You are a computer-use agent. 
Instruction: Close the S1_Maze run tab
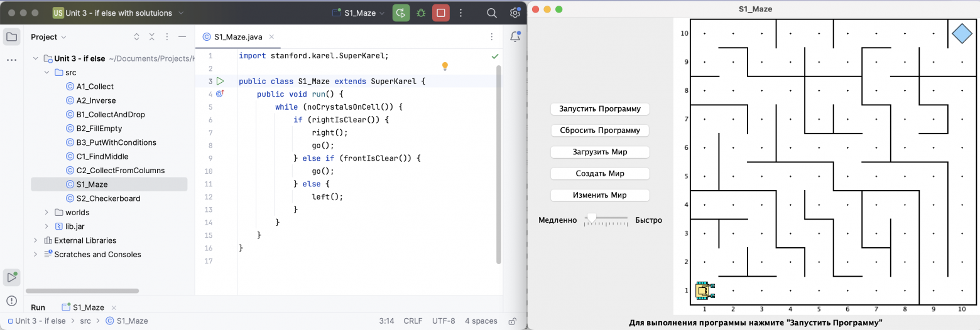(114, 307)
